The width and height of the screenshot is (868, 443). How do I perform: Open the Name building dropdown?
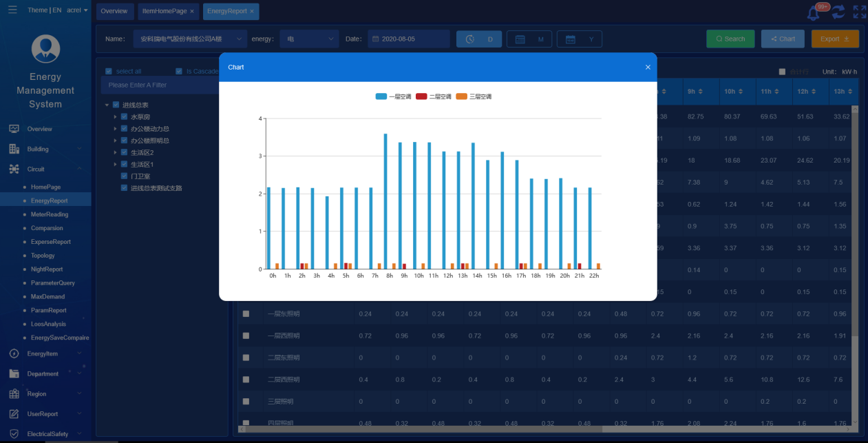point(190,39)
